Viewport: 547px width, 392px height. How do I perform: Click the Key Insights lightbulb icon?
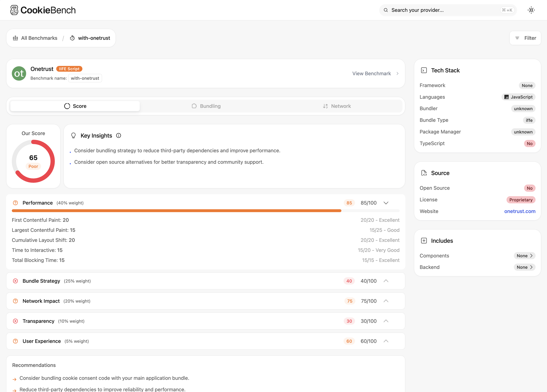(x=74, y=136)
